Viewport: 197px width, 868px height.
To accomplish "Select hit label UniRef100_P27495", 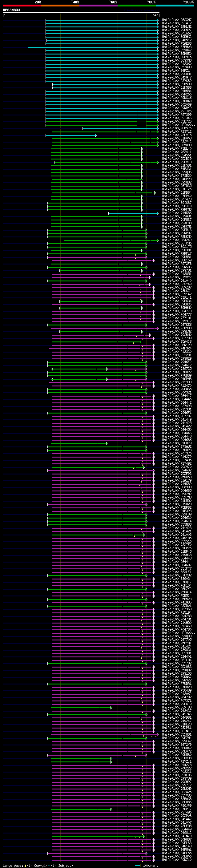I will pos(177,460).
